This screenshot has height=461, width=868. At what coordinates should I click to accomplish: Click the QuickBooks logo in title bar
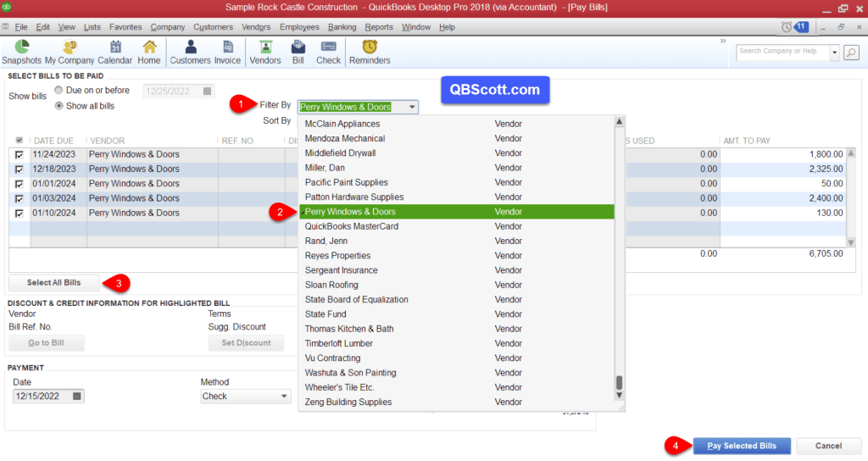[x=7, y=7]
